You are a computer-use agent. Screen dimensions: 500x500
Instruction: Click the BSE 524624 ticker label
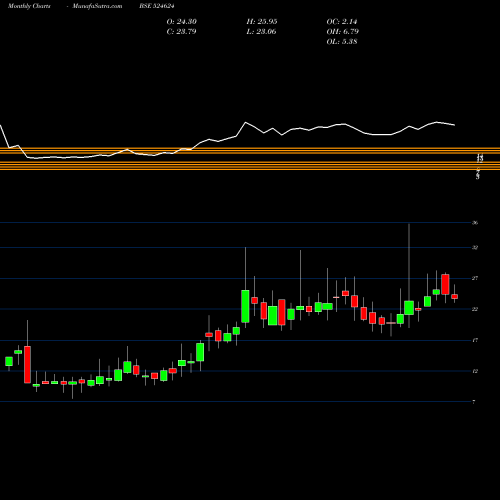coord(157,6)
